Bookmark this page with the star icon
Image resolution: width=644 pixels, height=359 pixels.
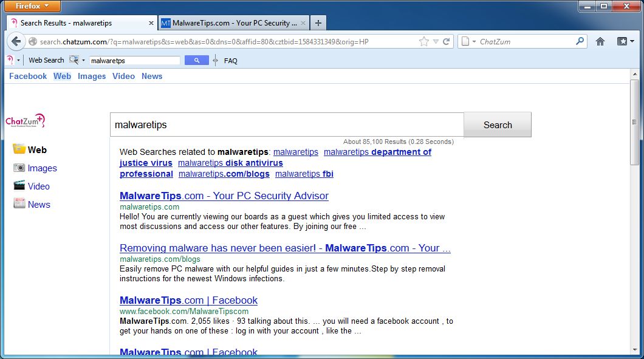(423, 41)
